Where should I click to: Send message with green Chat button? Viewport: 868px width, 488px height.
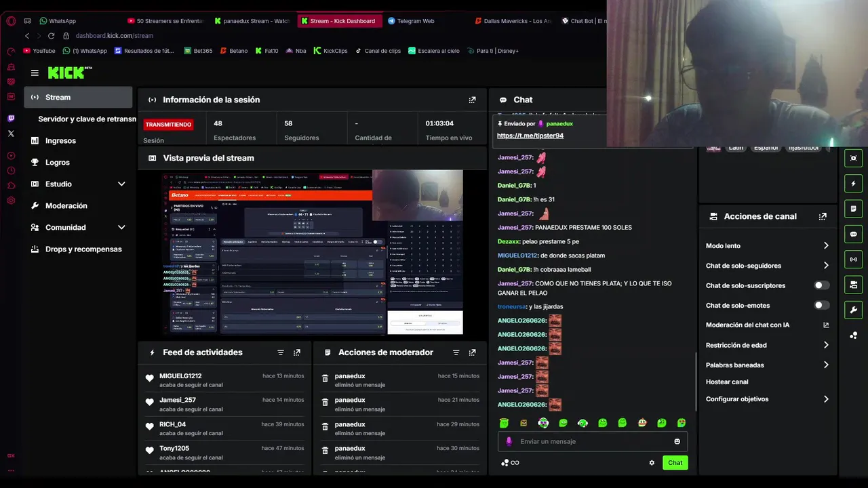[675, 463]
